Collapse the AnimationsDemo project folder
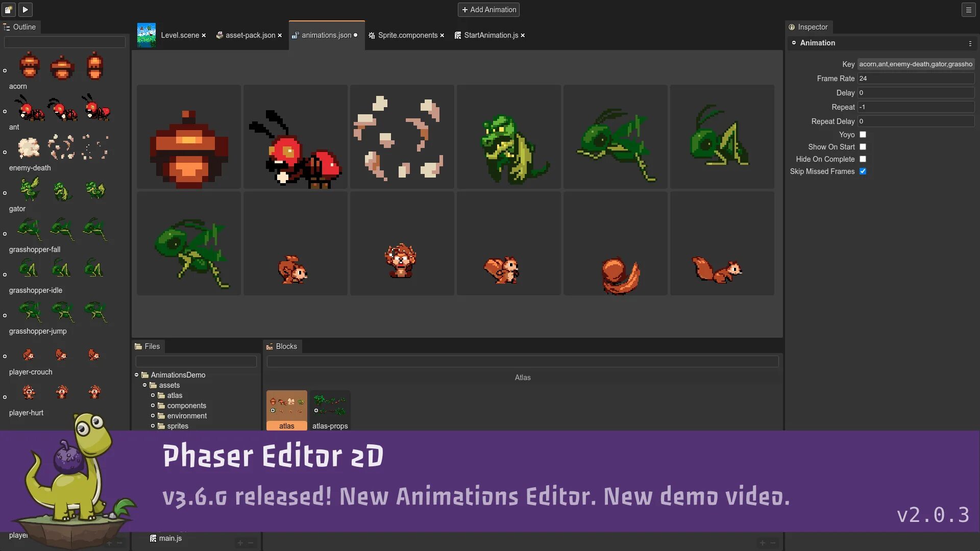The width and height of the screenshot is (980, 551). 136,375
